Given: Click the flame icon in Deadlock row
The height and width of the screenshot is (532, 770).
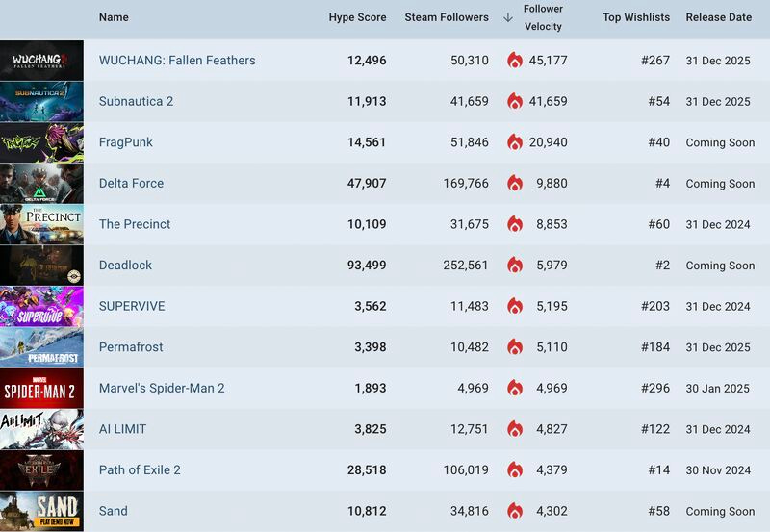Looking at the screenshot, I should tap(515, 265).
